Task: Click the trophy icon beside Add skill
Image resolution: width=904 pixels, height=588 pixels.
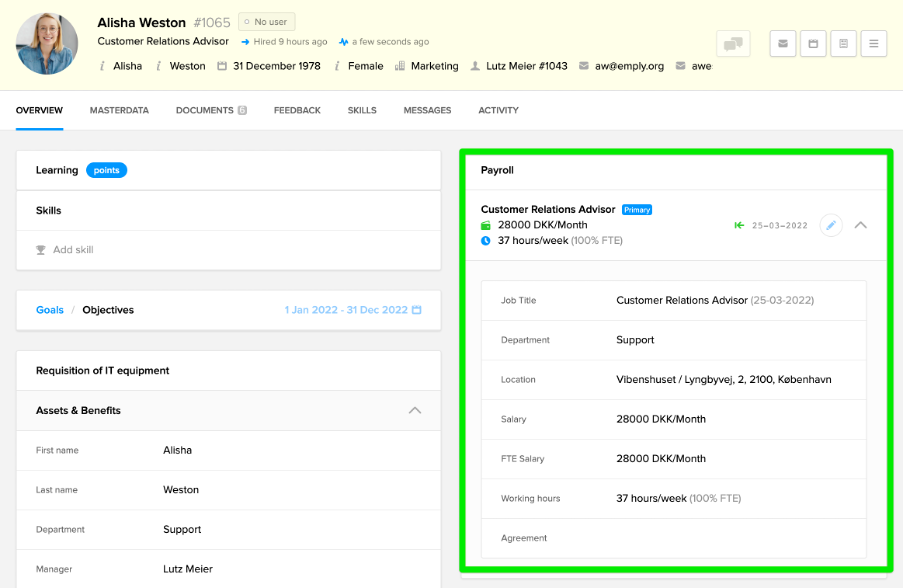Action: [x=40, y=250]
